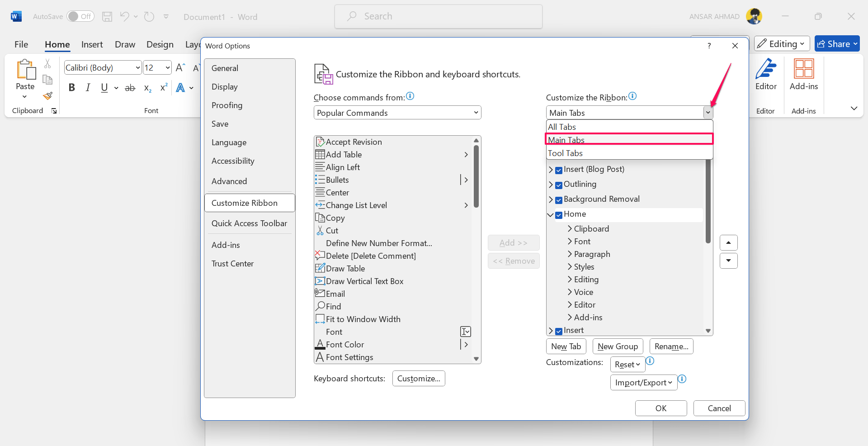Image resolution: width=868 pixels, height=446 pixels.
Task: Expand the Paragraph group in tree
Action: pyautogui.click(x=570, y=254)
